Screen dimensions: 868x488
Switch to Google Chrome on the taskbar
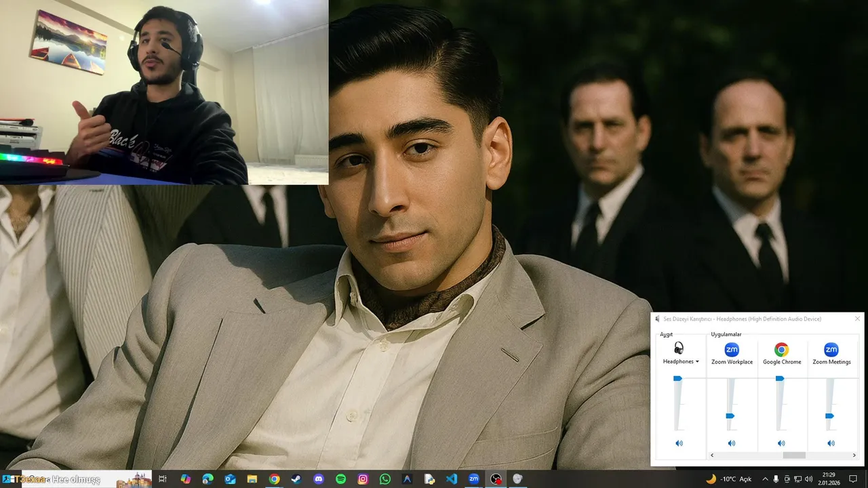tap(274, 479)
